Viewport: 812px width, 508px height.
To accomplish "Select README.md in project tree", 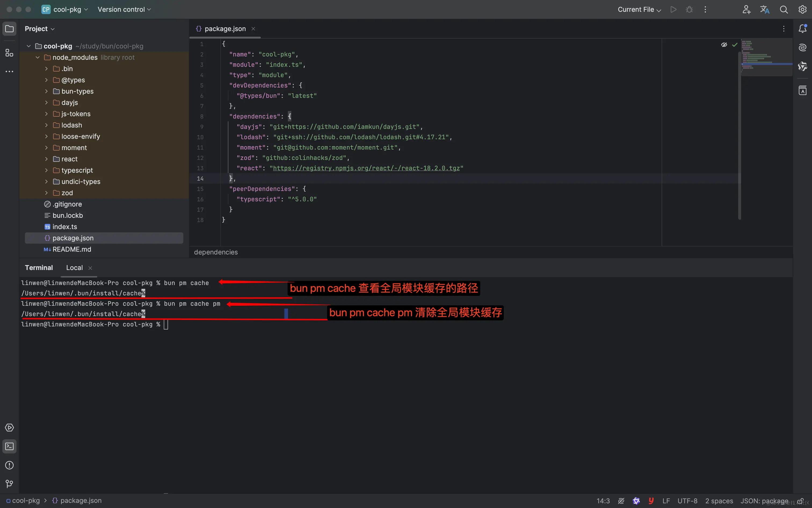I will (71, 249).
